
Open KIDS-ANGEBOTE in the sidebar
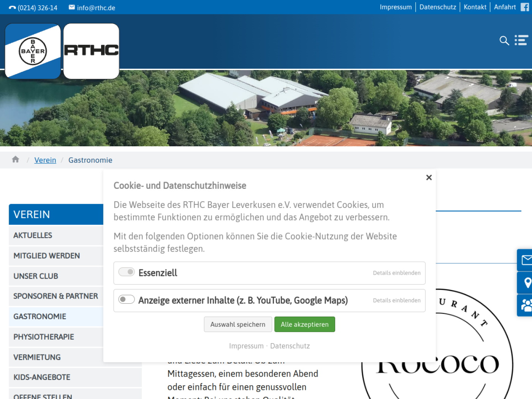point(75,377)
